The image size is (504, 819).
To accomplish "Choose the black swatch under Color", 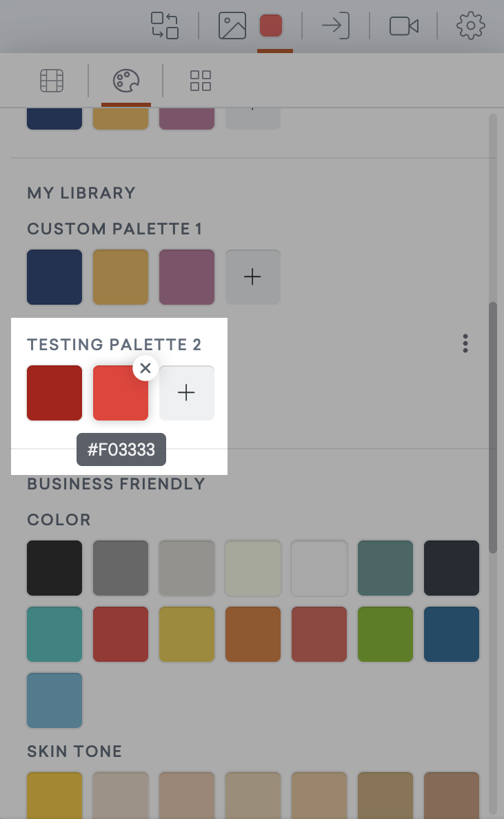I will pyautogui.click(x=54, y=568).
